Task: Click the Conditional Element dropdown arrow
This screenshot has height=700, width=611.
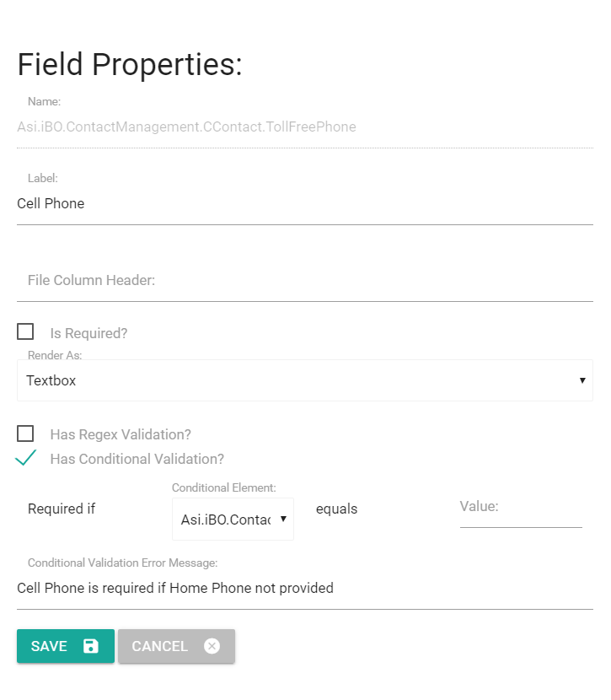Action: tap(283, 520)
